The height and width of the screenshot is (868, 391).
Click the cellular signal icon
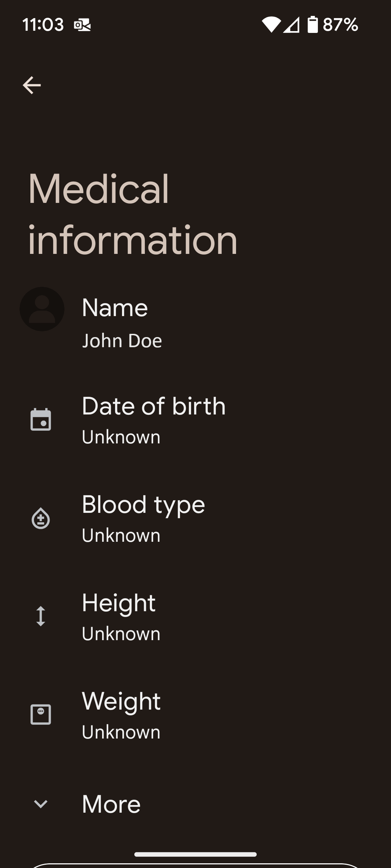pos(291,25)
